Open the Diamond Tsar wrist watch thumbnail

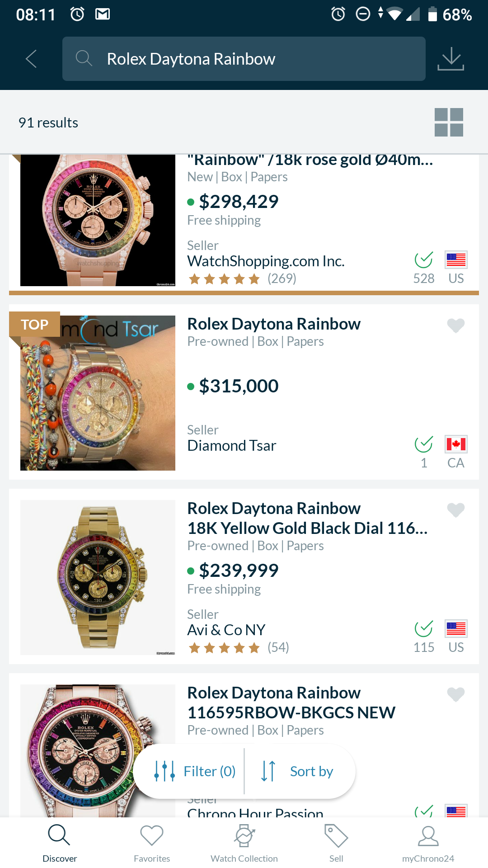point(98,393)
